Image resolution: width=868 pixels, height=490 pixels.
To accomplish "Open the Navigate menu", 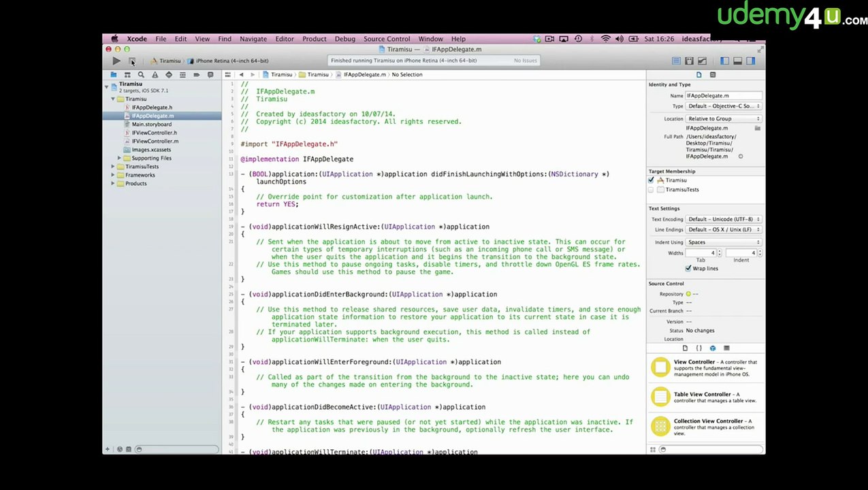I will [x=253, y=39].
